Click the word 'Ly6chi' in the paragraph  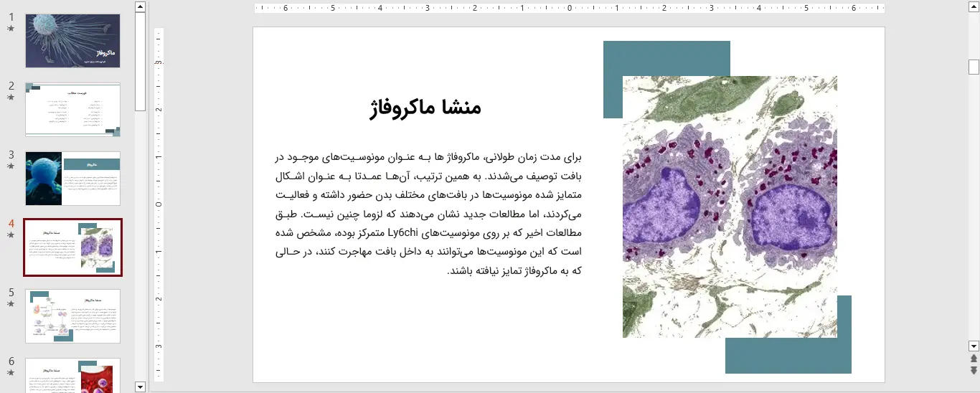click(402, 233)
